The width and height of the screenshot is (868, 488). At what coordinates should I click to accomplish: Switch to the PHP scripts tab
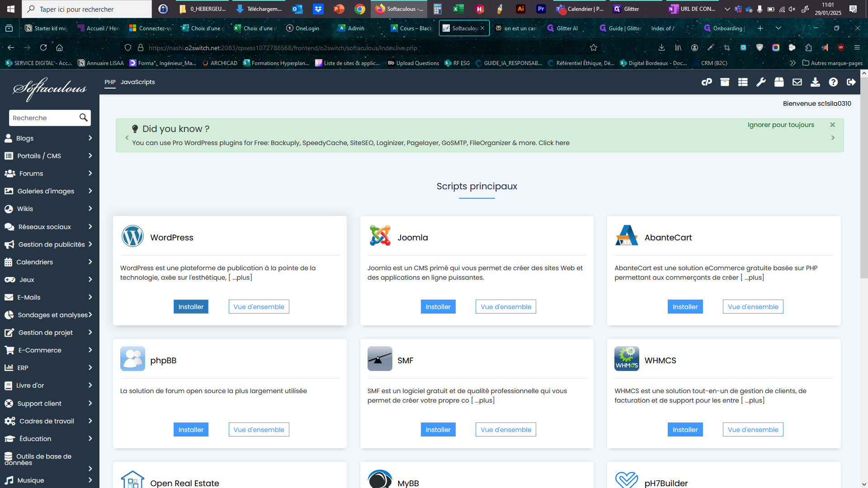click(110, 82)
